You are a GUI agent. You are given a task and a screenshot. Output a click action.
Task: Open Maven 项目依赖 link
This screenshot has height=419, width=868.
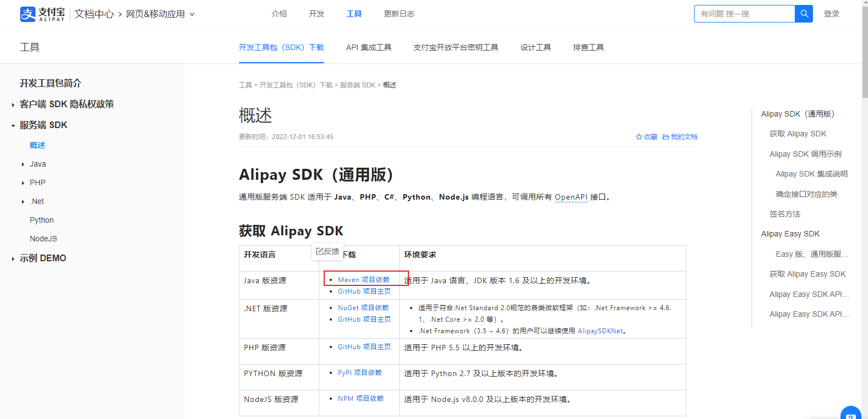click(x=364, y=280)
